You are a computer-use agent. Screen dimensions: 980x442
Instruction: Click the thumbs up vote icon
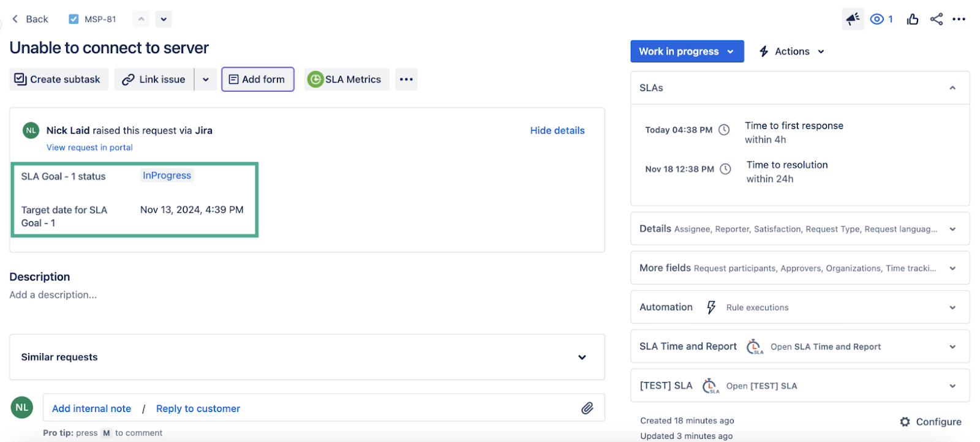point(913,20)
